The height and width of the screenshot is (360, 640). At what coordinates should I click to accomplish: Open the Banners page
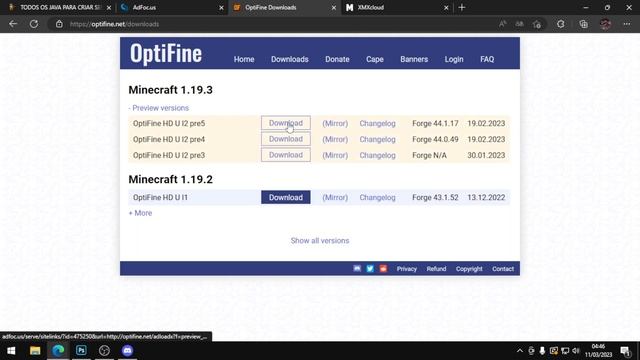[414, 59]
